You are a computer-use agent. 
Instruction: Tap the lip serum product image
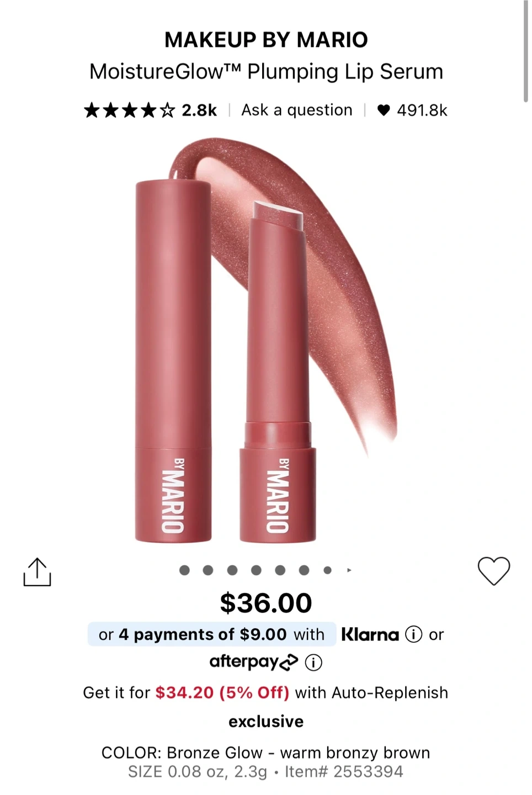click(x=266, y=340)
